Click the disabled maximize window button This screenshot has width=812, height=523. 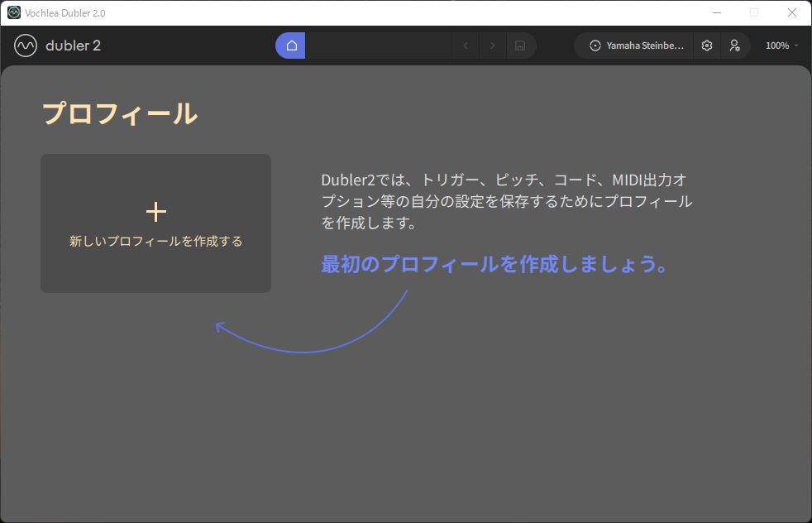point(754,12)
